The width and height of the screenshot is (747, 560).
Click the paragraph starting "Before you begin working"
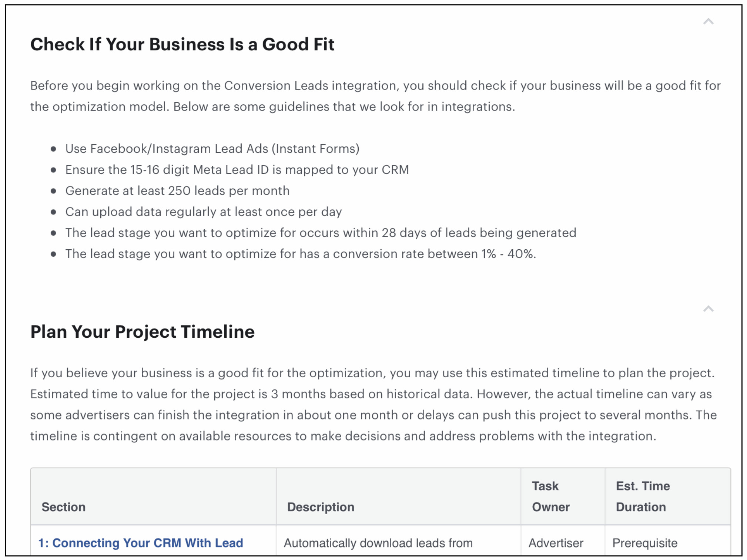click(375, 96)
